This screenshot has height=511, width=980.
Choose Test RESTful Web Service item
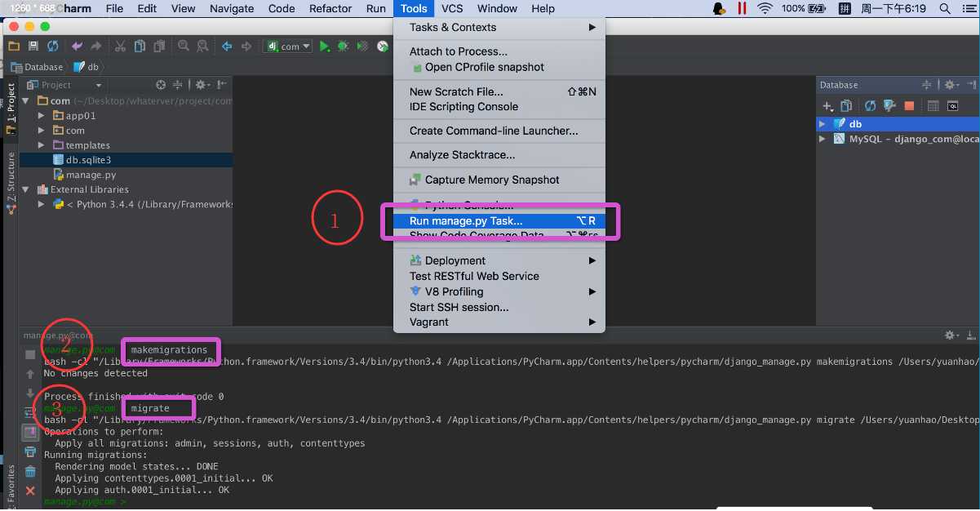[x=499, y=276]
